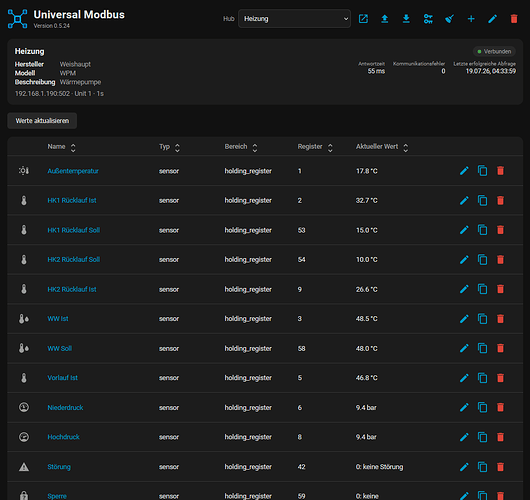This screenshot has width=530, height=500.
Task: Click the HK2 Rücklauf Soll link
Action: [74, 260]
